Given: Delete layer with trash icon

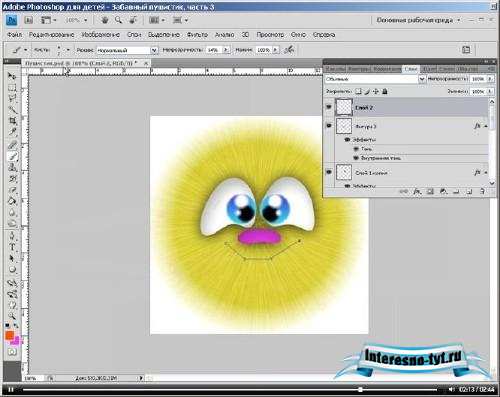Looking at the screenshot, I should (x=482, y=192).
